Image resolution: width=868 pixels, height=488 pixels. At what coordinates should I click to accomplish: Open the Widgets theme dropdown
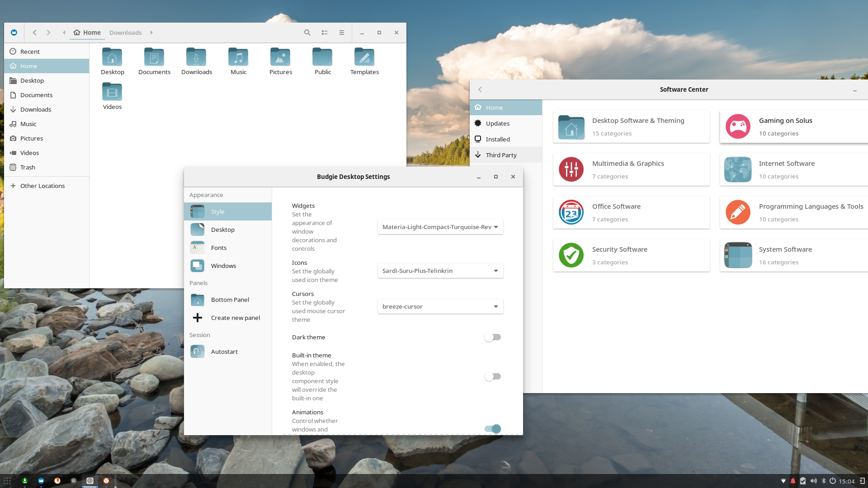point(440,227)
